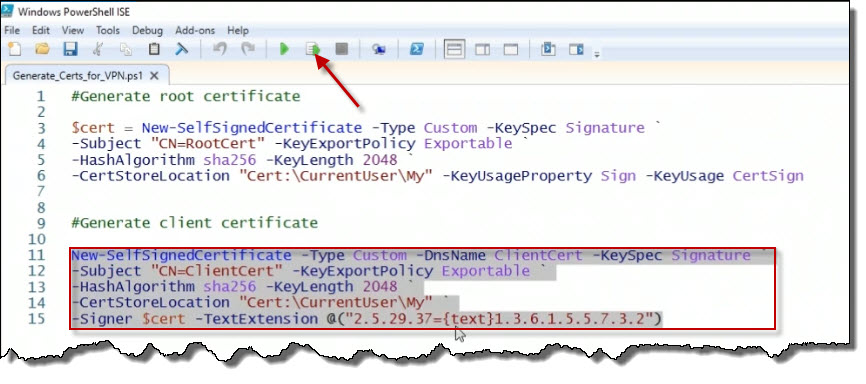Open the Add-ons menu
866x384 pixels.
pyautogui.click(x=195, y=30)
